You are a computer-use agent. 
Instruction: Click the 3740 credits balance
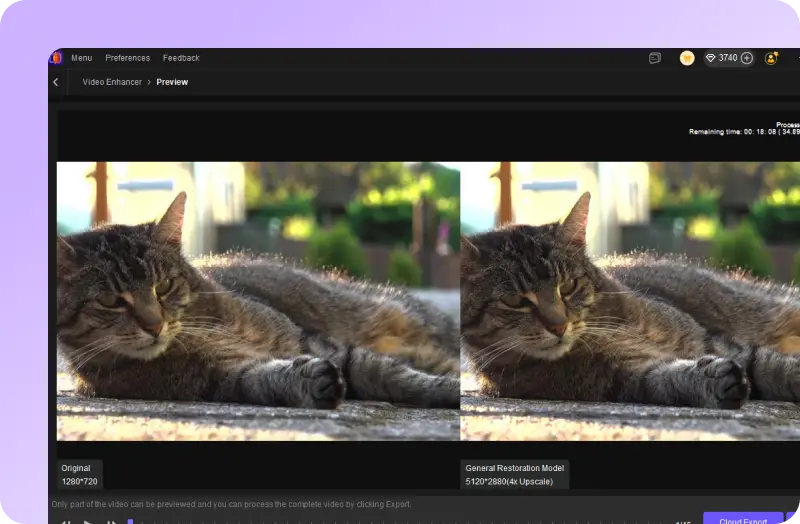click(728, 58)
